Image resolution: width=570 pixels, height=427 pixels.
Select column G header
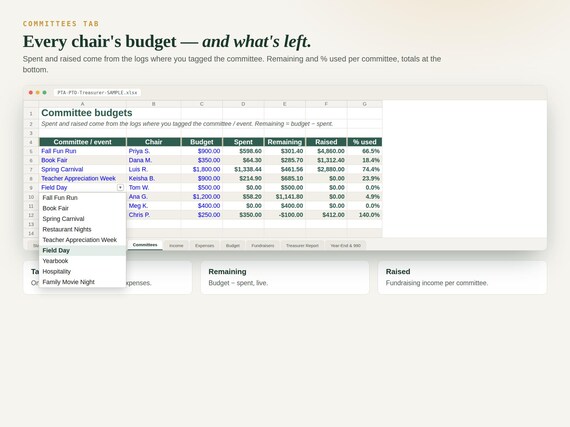pos(365,104)
